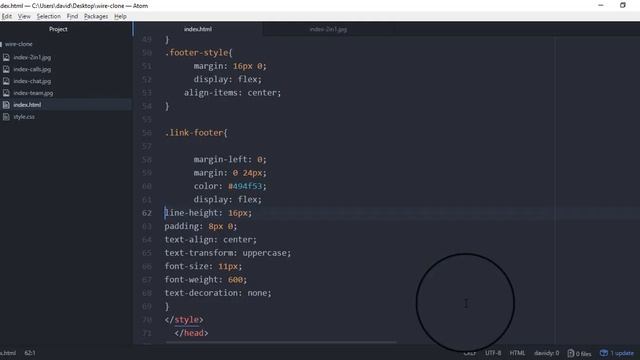
Task: Open the Packages menu
Action: pos(96,16)
